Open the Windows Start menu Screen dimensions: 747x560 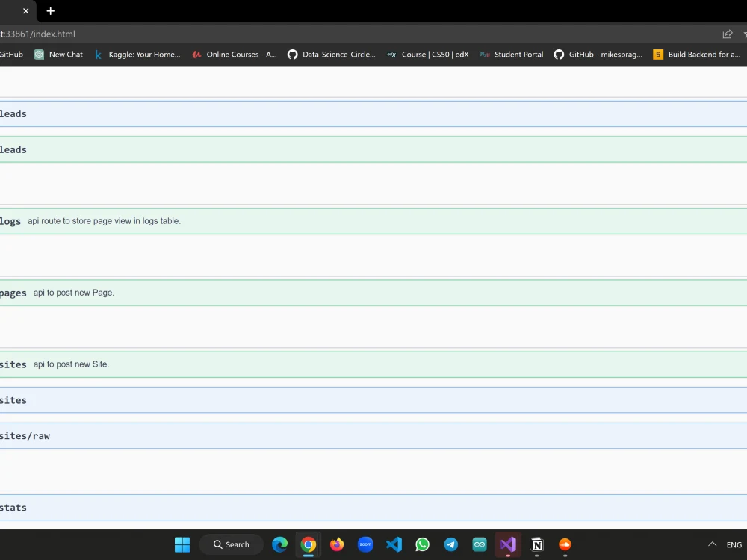(x=182, y=544)
